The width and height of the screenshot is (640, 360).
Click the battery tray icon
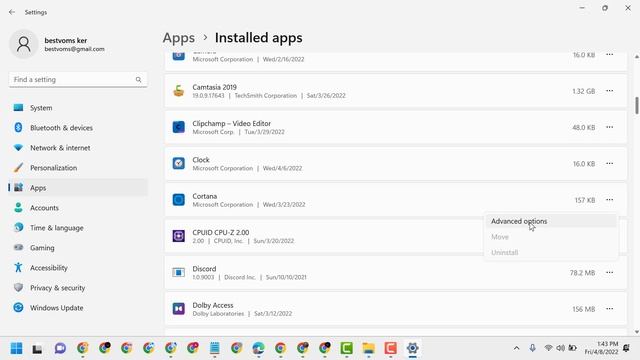[573, 348]
